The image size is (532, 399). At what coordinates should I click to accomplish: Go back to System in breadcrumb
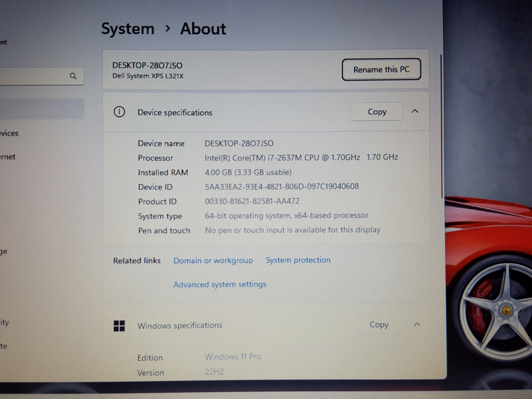coord(128,29)
